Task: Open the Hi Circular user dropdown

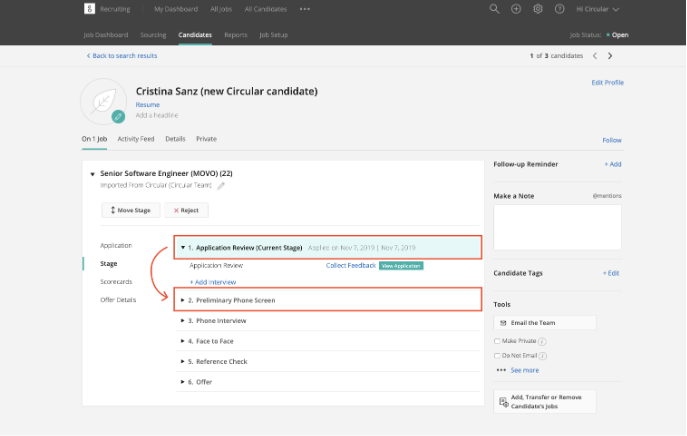Action: point(598,9)
